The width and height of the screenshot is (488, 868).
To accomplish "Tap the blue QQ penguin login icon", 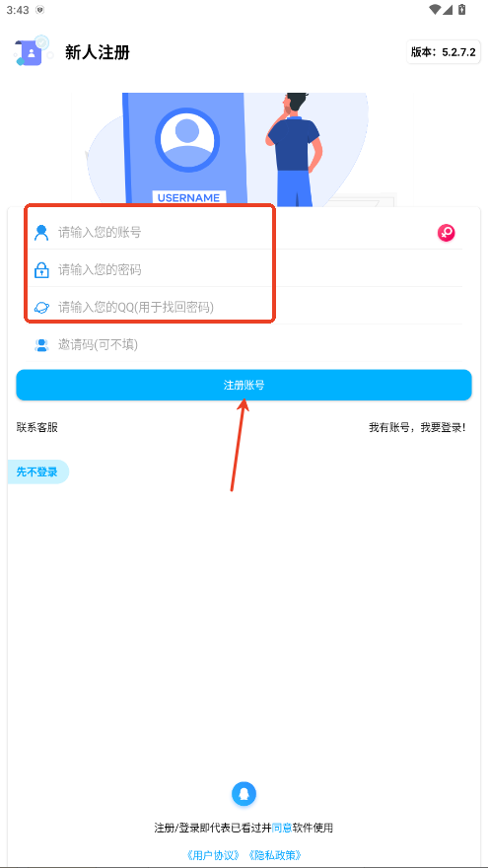I will click(x=244, y=794).
